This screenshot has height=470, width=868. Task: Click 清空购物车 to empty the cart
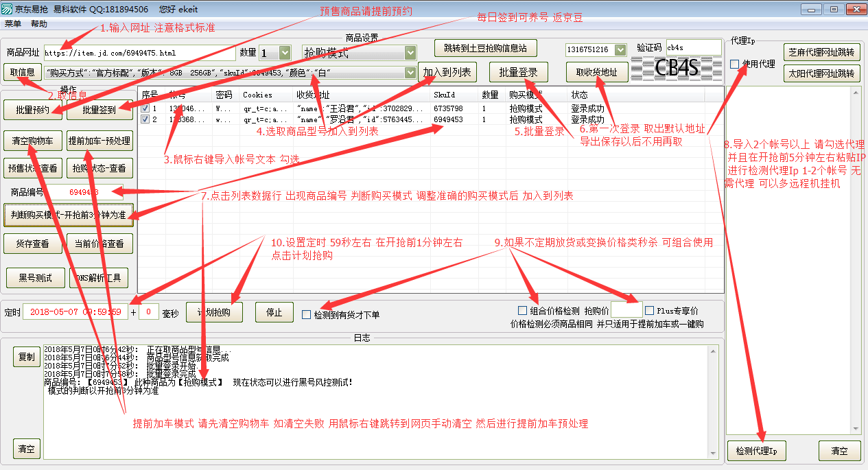33,141
